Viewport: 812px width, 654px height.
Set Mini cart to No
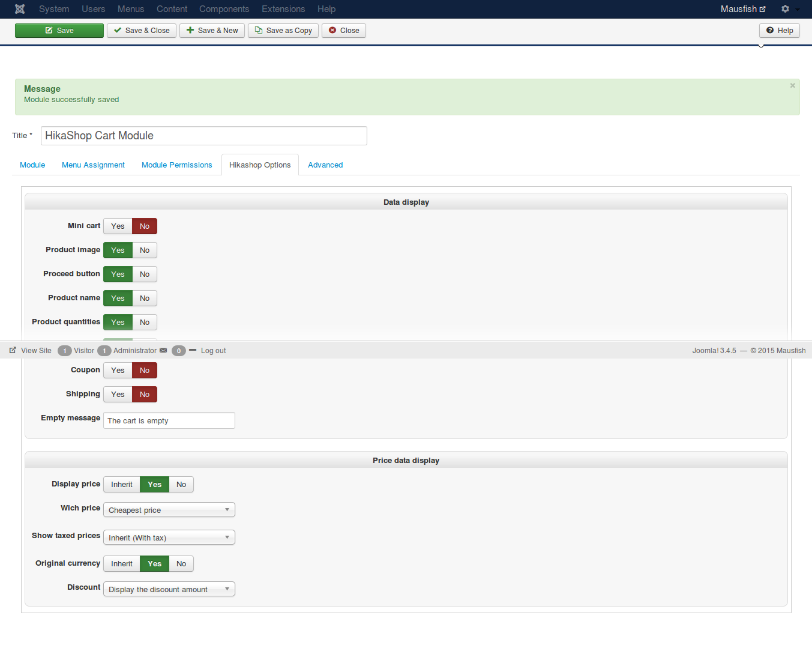[145, 226]
